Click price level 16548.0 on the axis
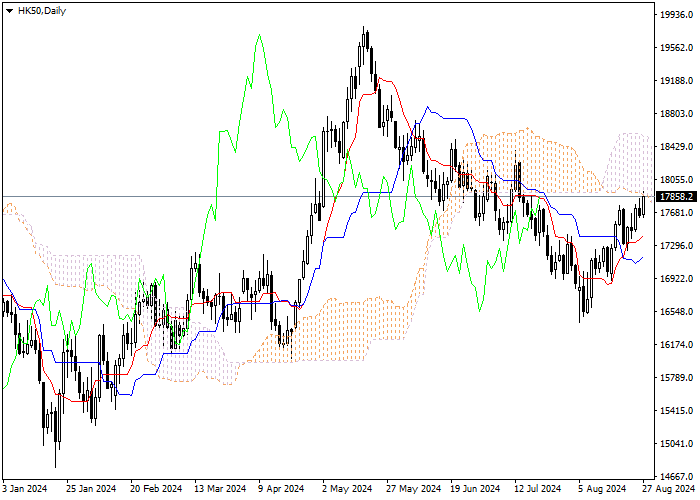This screenshot has height=500, width=700. [x=676, y=312]
